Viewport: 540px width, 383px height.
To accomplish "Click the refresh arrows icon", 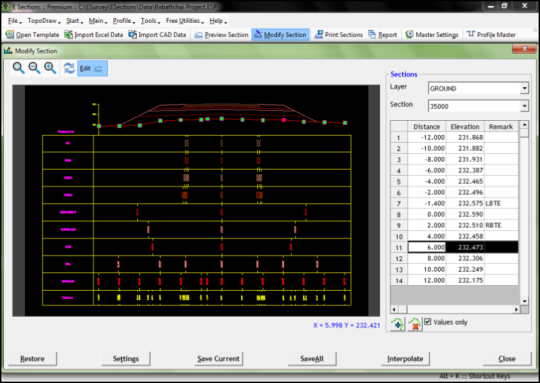I will (x=69, y=68).
